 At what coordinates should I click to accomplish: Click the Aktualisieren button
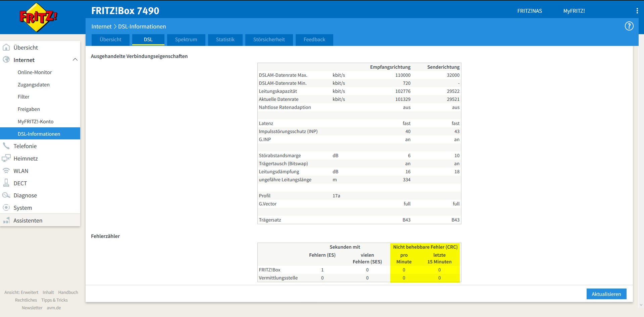click(606, 294)
